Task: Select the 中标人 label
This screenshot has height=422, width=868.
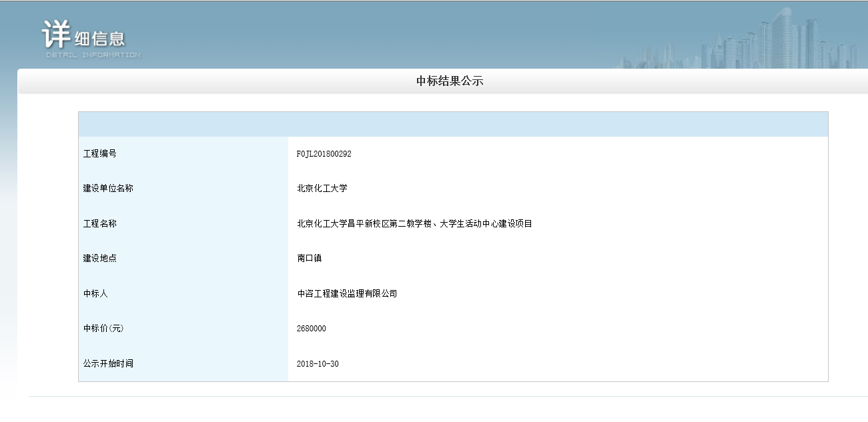Action: [x=95, y=294]
